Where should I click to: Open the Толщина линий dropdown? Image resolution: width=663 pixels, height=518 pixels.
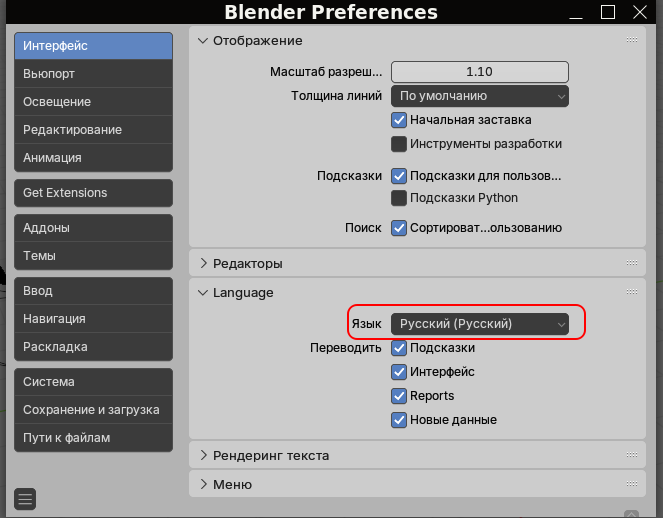(x=479, y=96)
